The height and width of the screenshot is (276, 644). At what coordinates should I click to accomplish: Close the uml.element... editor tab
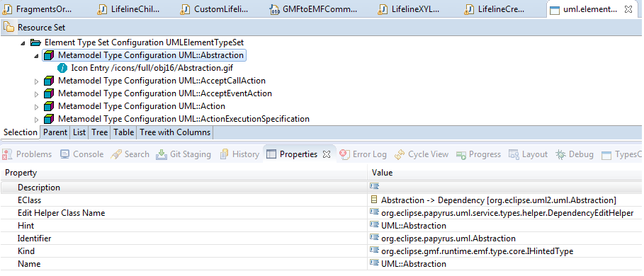(628, 9)
